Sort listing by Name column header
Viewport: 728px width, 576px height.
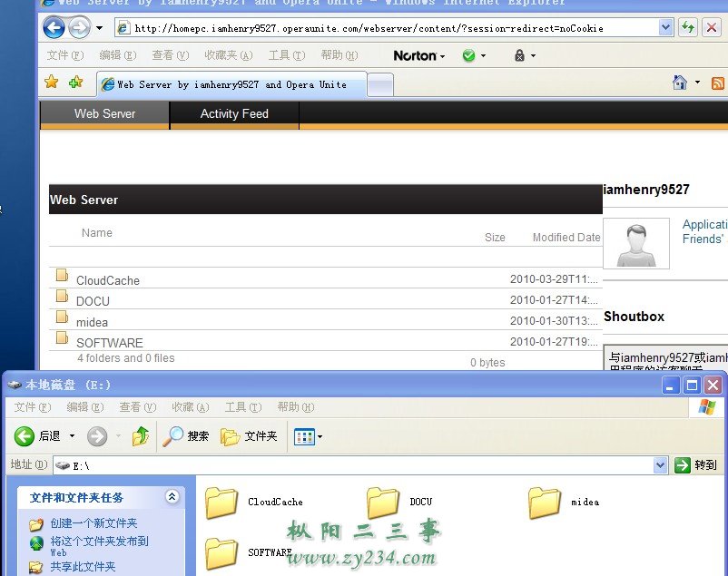pos(97,233)
